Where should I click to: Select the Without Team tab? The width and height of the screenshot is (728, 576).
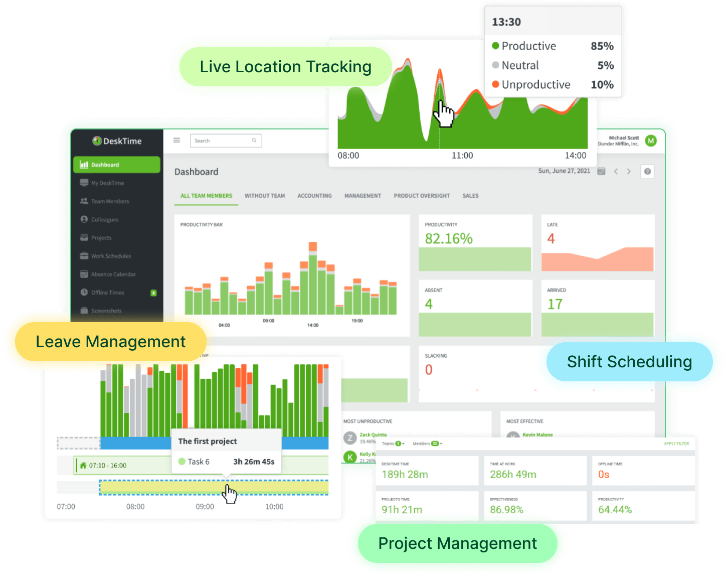(265, 196)
